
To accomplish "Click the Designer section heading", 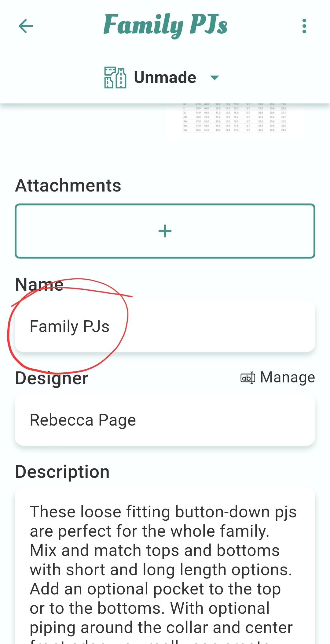I will [x=52, y=378].
